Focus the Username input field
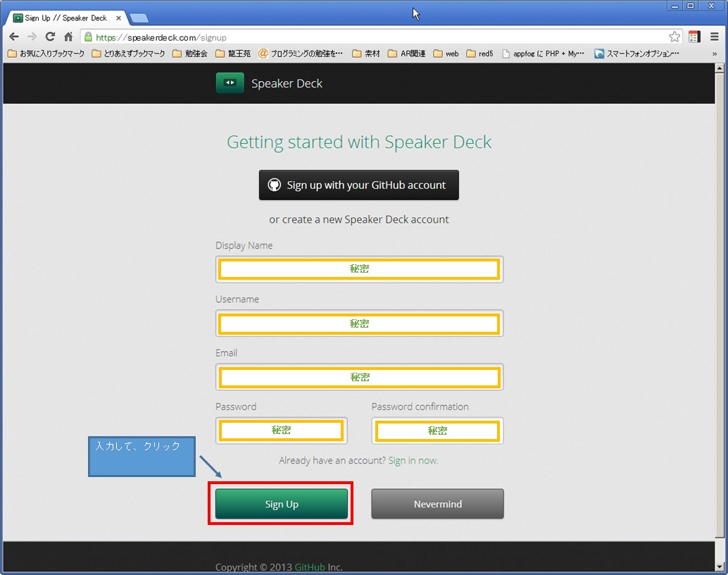The height and width of the screenshot is (575, 728). [359, 323]
